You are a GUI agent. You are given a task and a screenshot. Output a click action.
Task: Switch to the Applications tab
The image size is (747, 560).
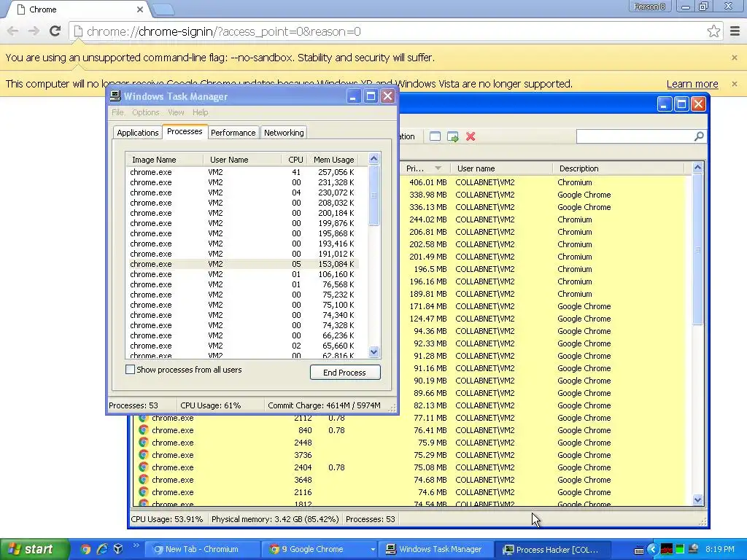click(138, 133)
